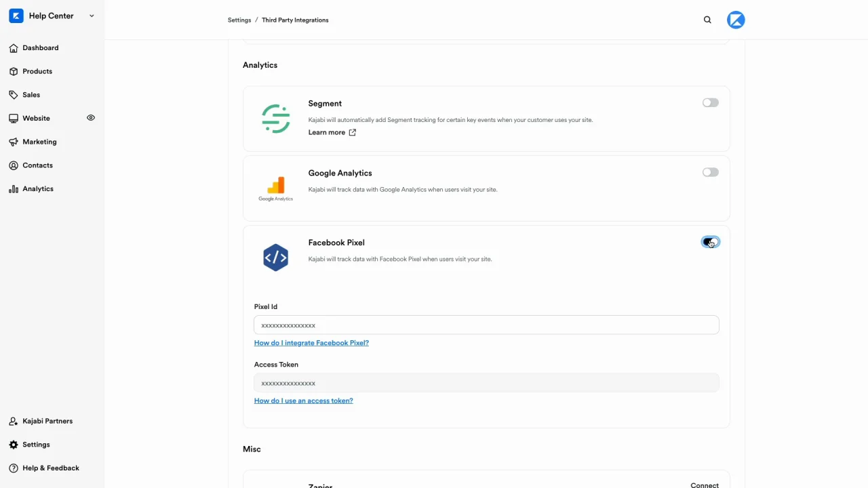This screenshot has height=488, width=868.
Task: Click into the Pixel Id field
Action: click(486, 325)
